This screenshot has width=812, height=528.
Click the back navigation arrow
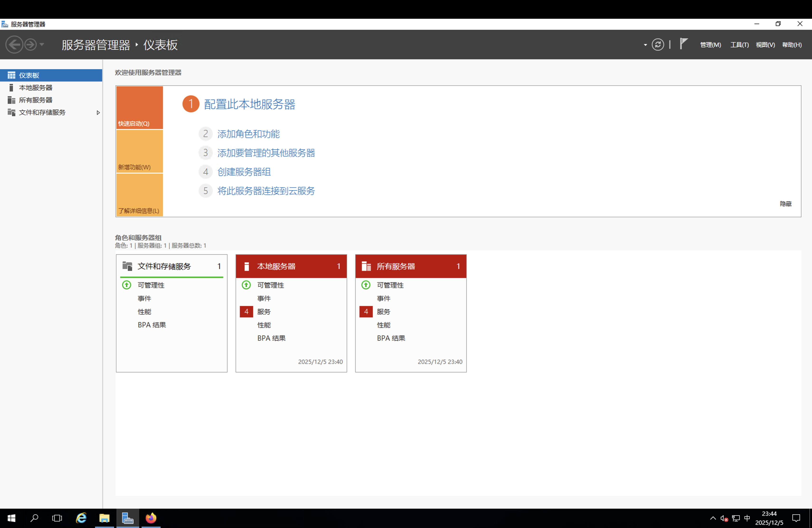point(14,44)
